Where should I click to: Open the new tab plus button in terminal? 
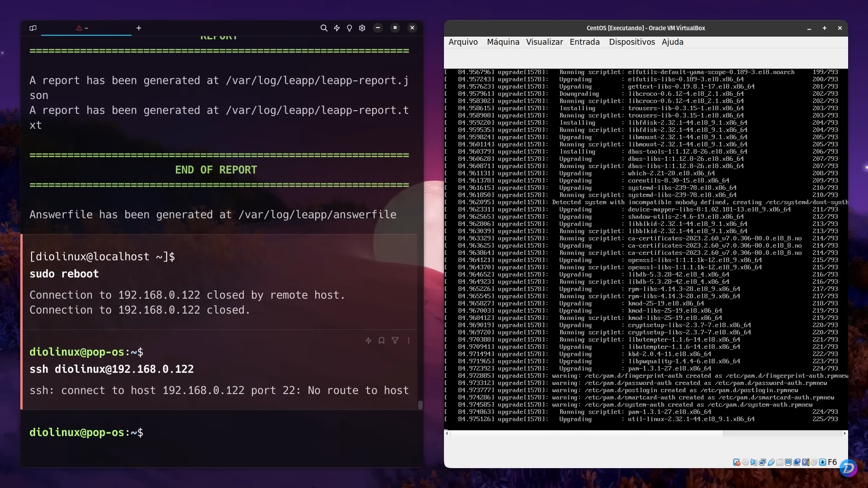[x=139, y=28]
